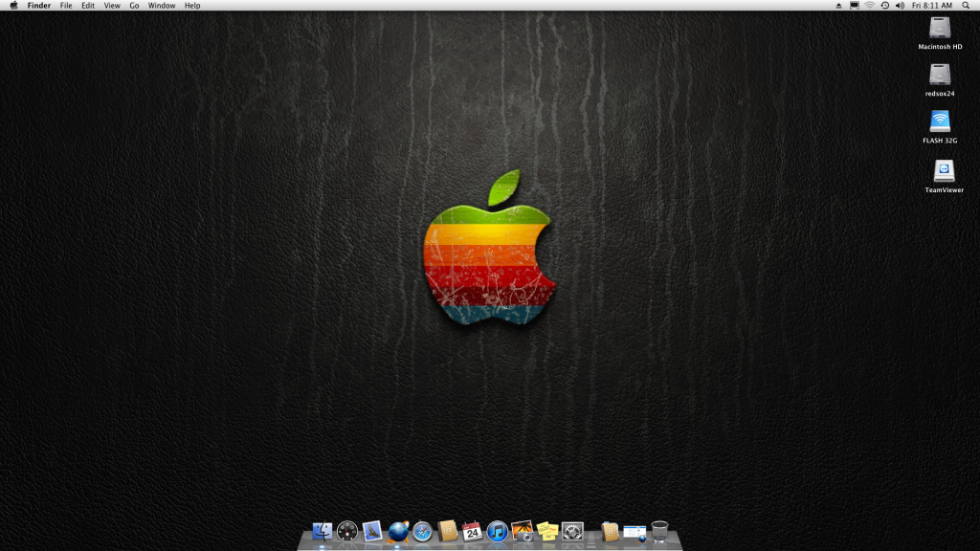This screenshot has height=551, width=980.
Task: Select the FLASH 32G network drive icon
Action: point(940,121)
